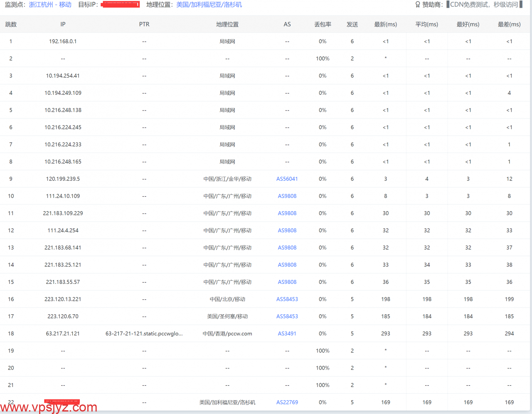
Task: Click the sponsor icon beside 赞助商
Action: pos(418,5)
